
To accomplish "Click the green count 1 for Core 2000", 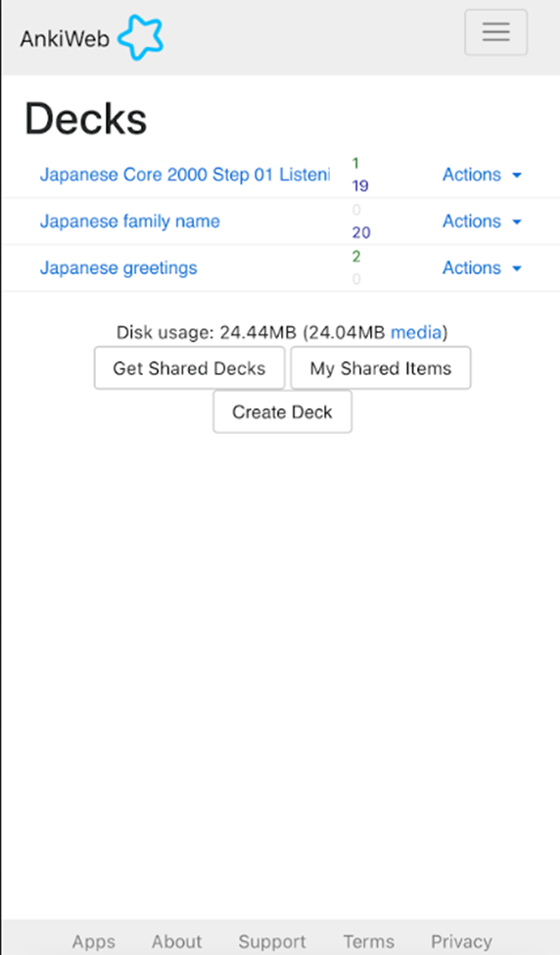I will (x=355, y=163).
